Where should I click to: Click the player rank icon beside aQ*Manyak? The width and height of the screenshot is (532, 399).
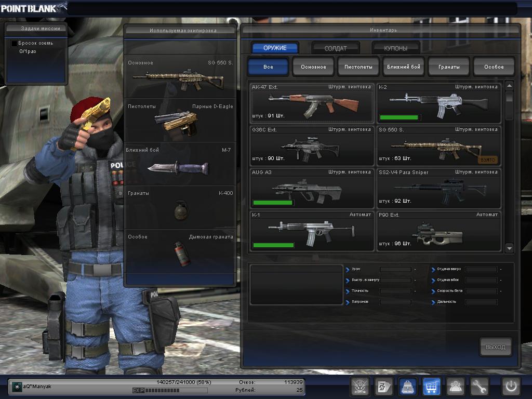click(x=17, y=387)
